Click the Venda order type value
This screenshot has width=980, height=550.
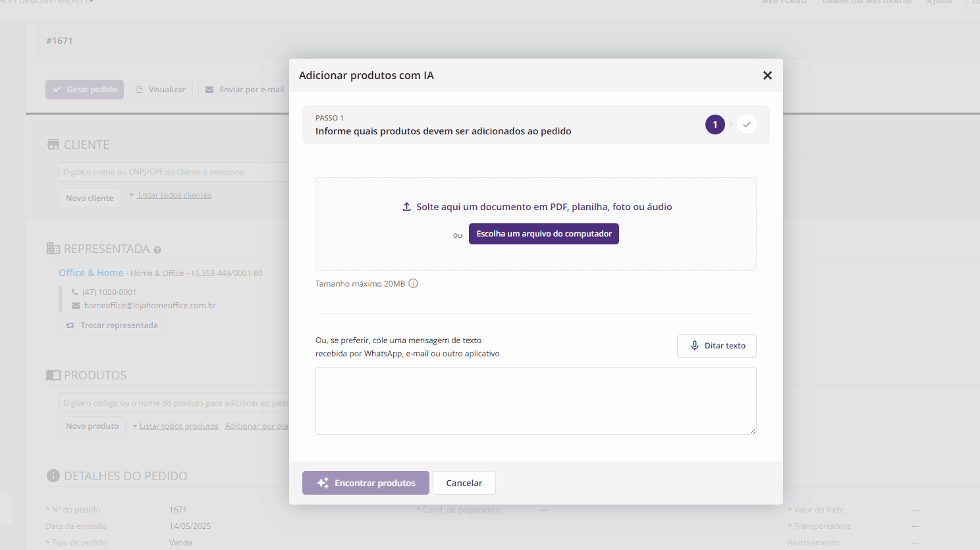coord(180,543)
